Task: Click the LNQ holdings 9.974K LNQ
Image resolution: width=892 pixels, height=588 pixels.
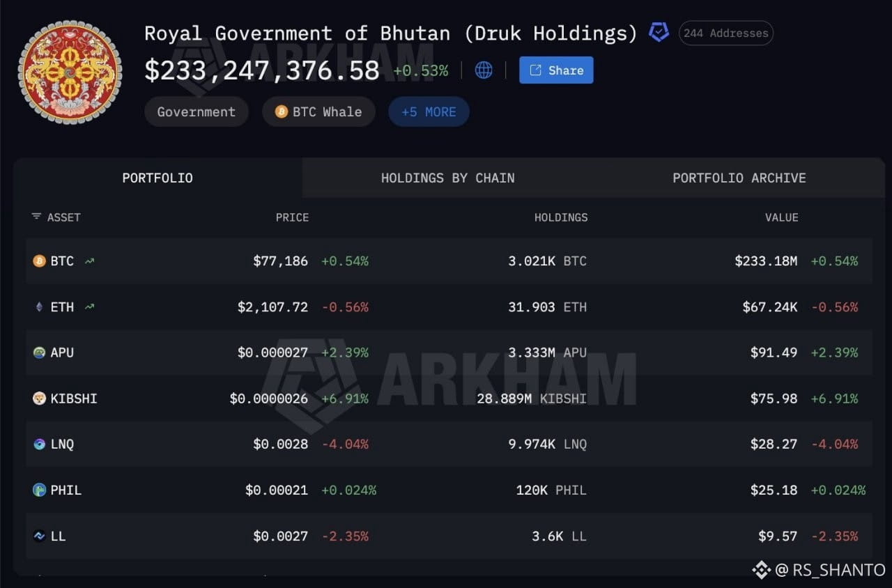Action: [x=548, y=444]
